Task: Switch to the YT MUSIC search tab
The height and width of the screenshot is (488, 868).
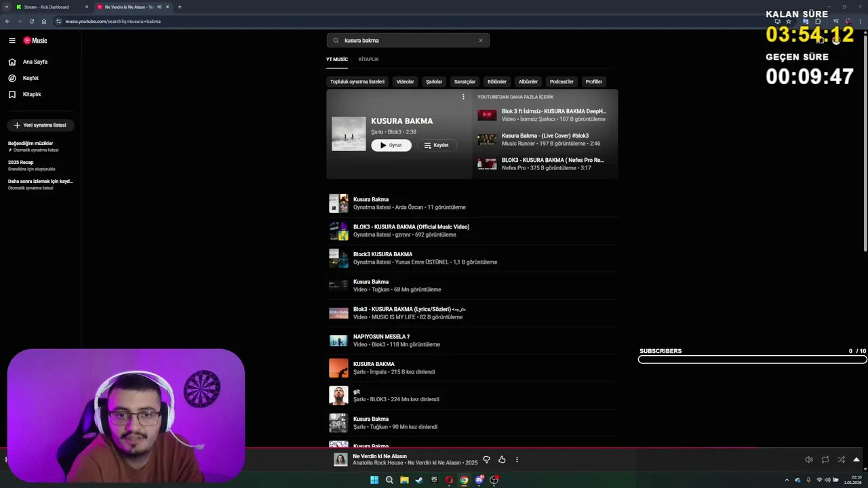Action: coord(337,59)
